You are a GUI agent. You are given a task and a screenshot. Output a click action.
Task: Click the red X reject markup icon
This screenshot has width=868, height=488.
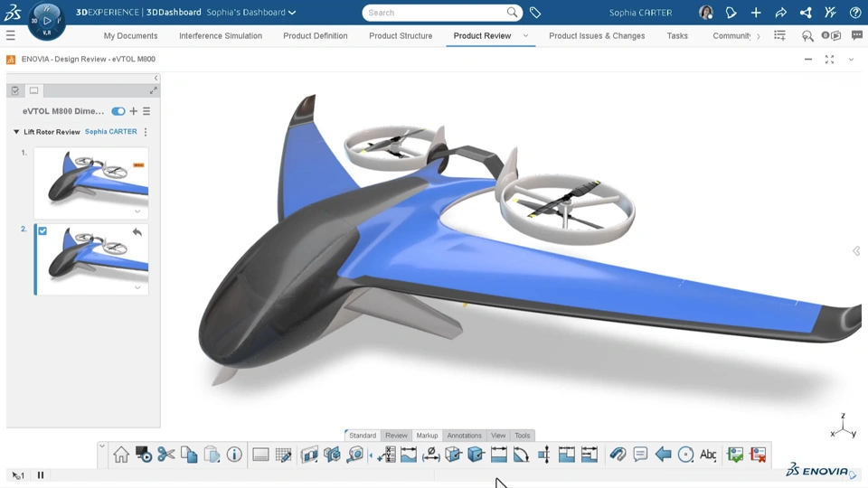point(758,455)
